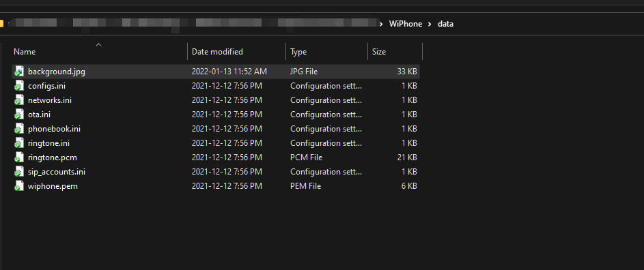Click the 1 KB size of phonebook.ini
The width and height of the screenshot is (644, 270).
(x=410, y=129)
